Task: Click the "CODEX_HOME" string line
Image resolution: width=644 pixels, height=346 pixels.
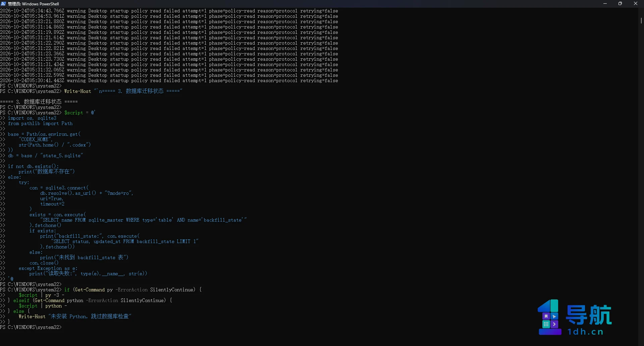Action: [x=36, y=140]
